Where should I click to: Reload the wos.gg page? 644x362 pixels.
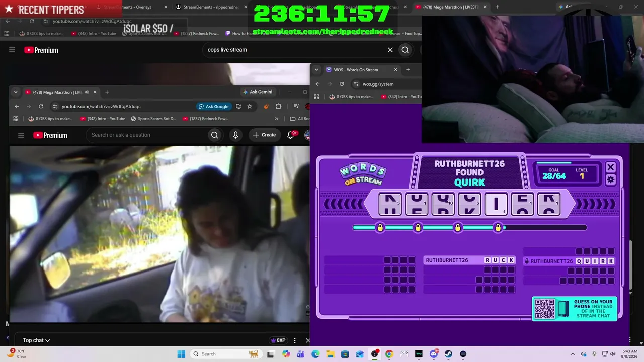(x=342, y=84)
